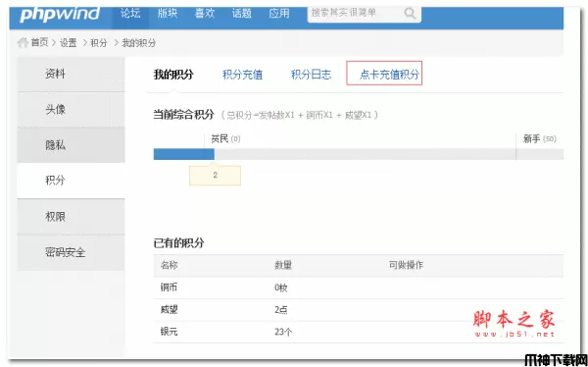
Task: Select 积分 in the sidebar
Action: click(x=71, y=181)
